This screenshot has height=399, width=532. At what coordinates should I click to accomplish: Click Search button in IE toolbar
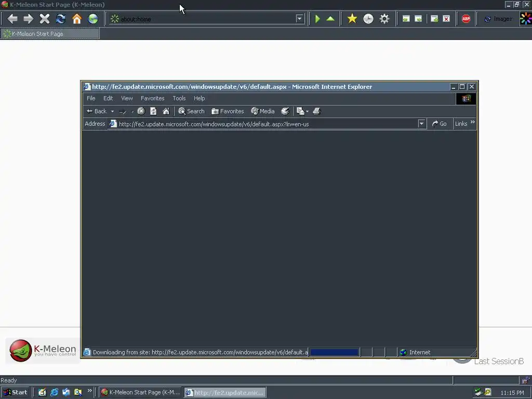point(191,111)
